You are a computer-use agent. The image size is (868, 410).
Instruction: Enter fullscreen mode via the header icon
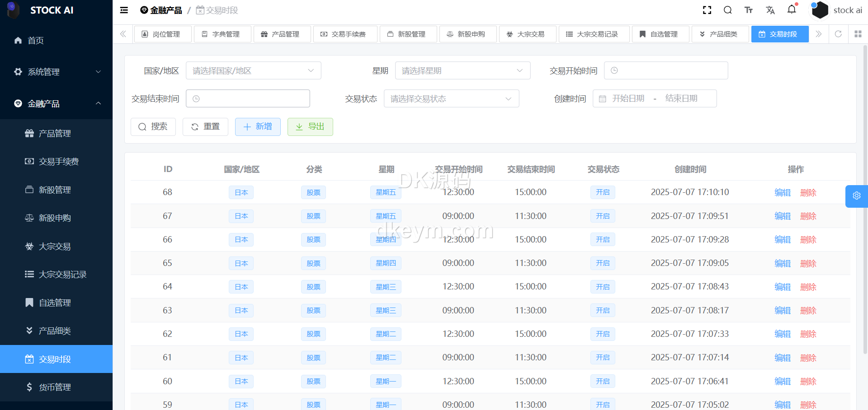707,10
